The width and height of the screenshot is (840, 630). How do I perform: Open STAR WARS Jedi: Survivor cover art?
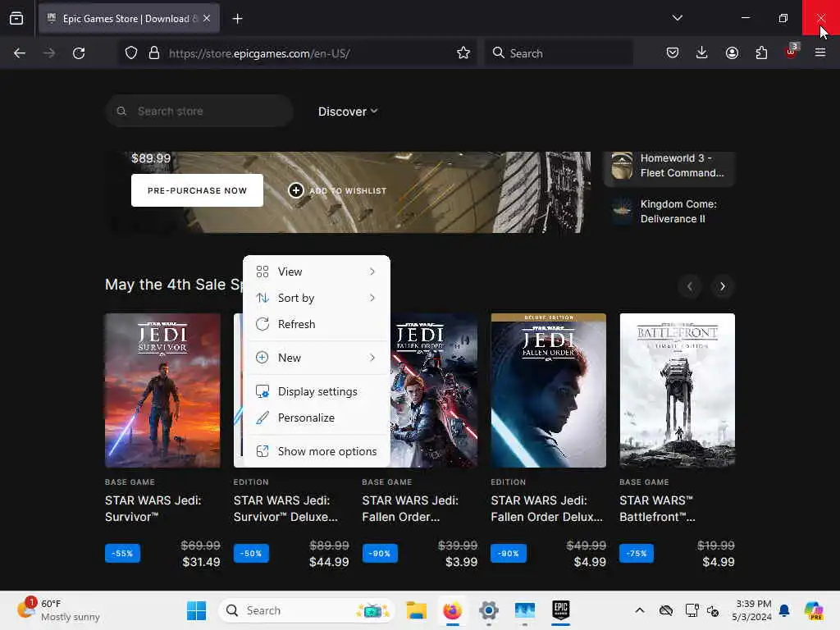point(162,390)
